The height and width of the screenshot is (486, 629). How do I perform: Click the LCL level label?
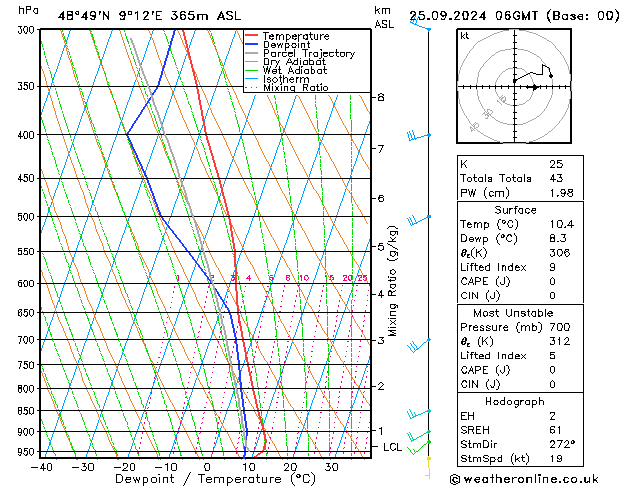tap(392, 447)
